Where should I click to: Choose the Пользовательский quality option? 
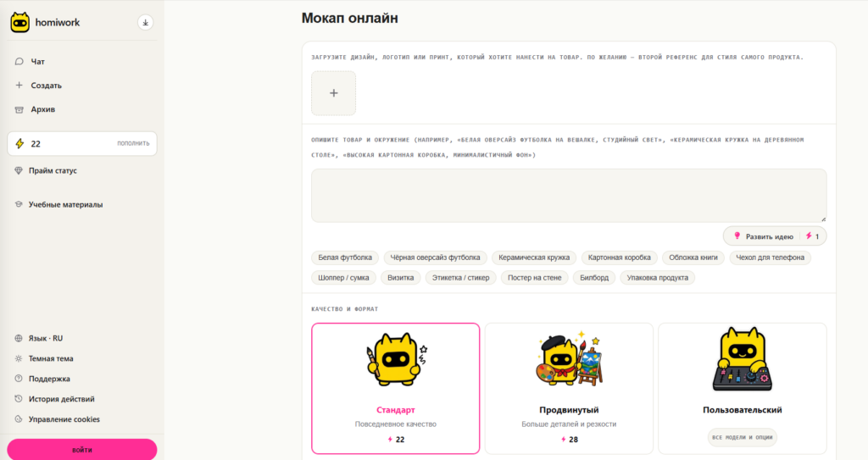(743, 389)
